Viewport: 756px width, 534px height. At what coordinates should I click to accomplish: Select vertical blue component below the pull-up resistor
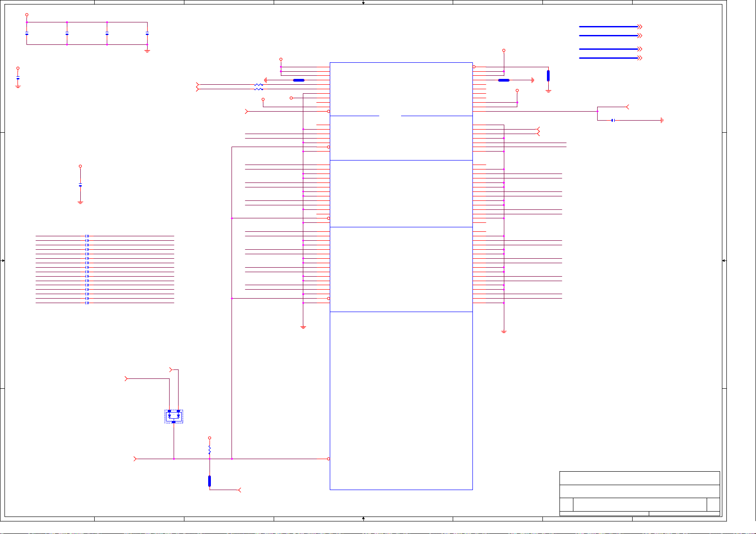tap(210, 481)
